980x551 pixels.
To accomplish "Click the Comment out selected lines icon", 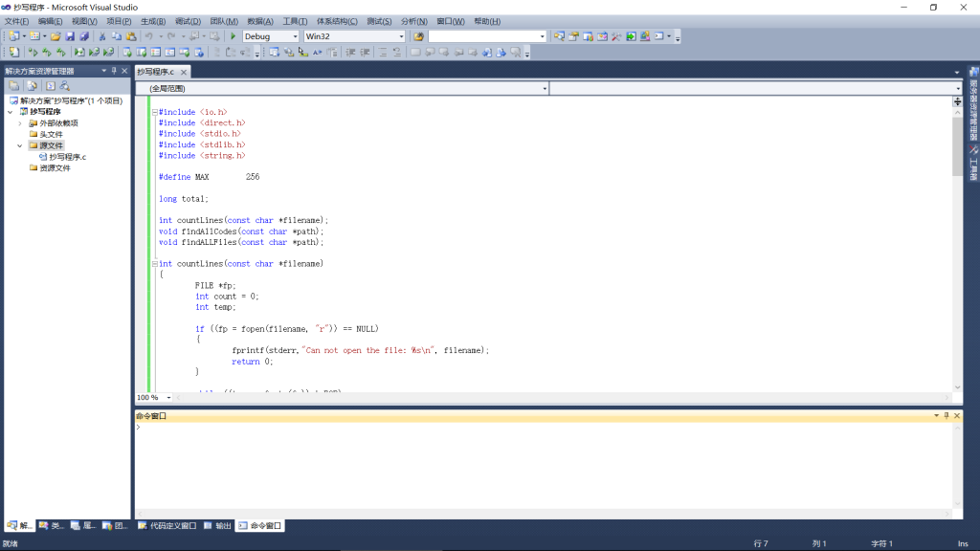I will click(383, 53).
